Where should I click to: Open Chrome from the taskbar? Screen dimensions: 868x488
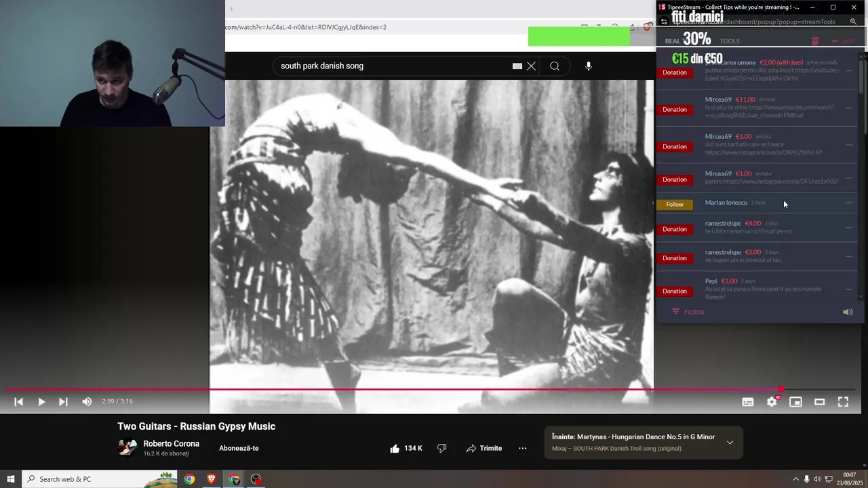tap(189, 479)
